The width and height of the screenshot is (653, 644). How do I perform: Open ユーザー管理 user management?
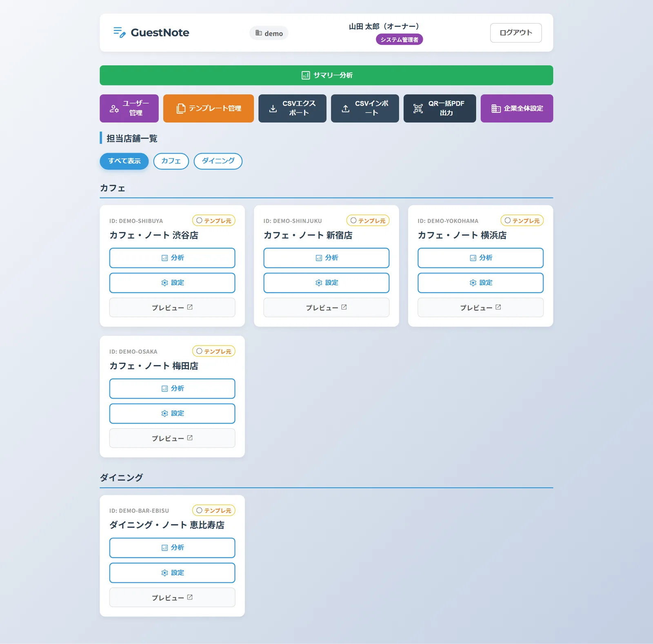129,108
